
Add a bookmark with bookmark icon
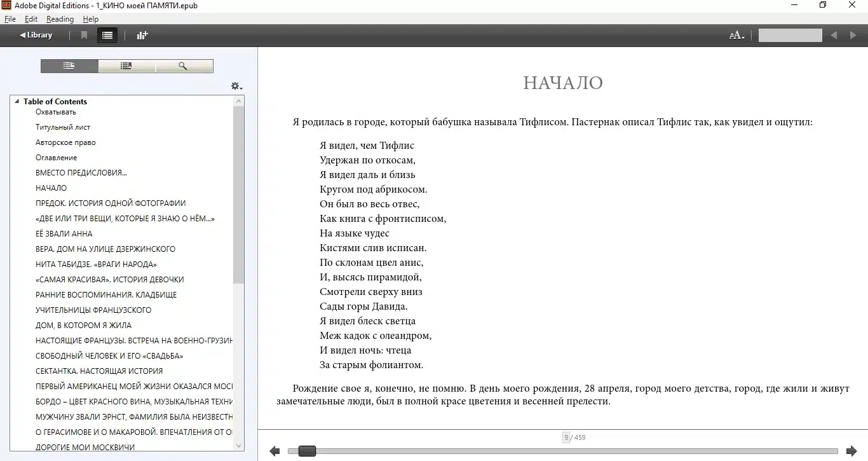pyautogui.click(x=84, y=36)
